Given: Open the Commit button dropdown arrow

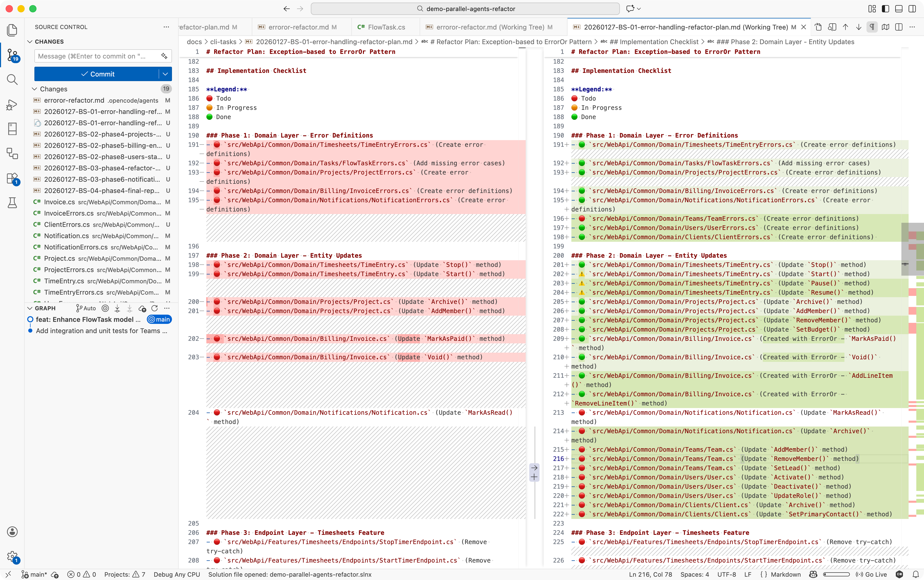Looking at the screenshot, I should 165,74.
